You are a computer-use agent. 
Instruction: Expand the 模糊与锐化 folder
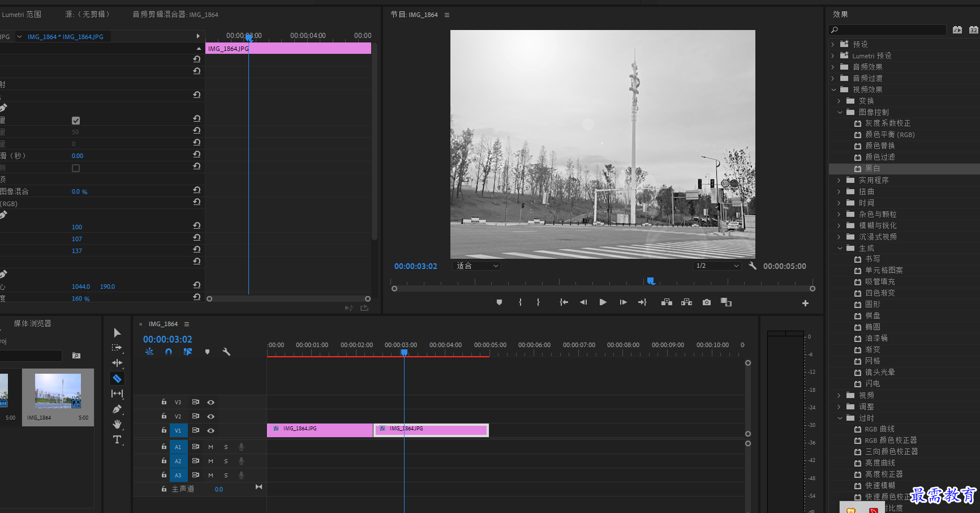[839, 225]
